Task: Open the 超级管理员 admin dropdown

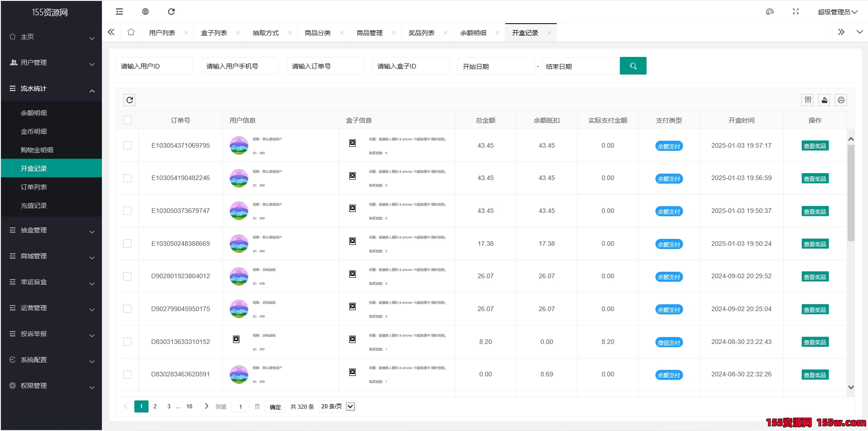Action: 837,11
